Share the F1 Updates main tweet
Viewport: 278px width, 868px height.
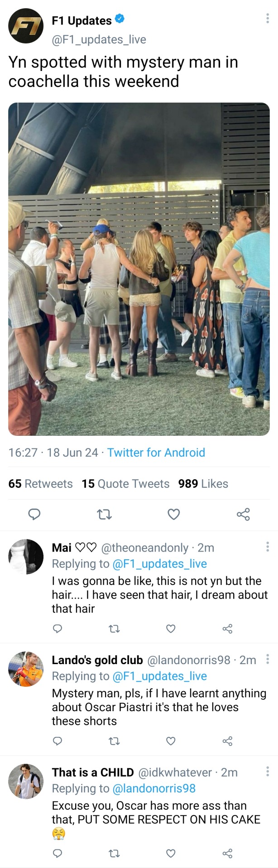[x=243, y=514]
